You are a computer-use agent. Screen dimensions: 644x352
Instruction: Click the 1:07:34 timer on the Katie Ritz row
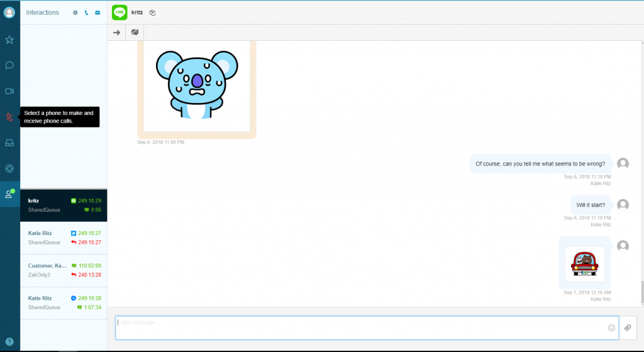tap(92, 307)
